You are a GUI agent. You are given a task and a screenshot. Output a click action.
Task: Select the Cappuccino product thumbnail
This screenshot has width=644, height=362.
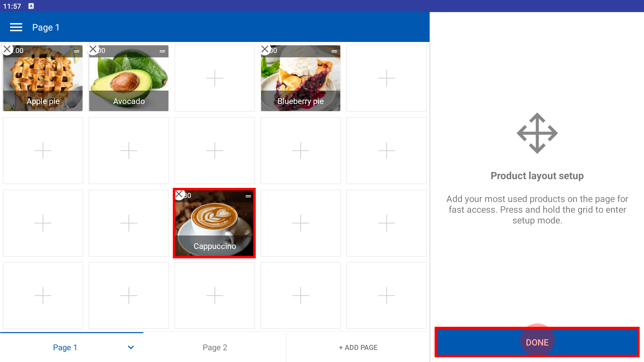click(x=214, y=223)
